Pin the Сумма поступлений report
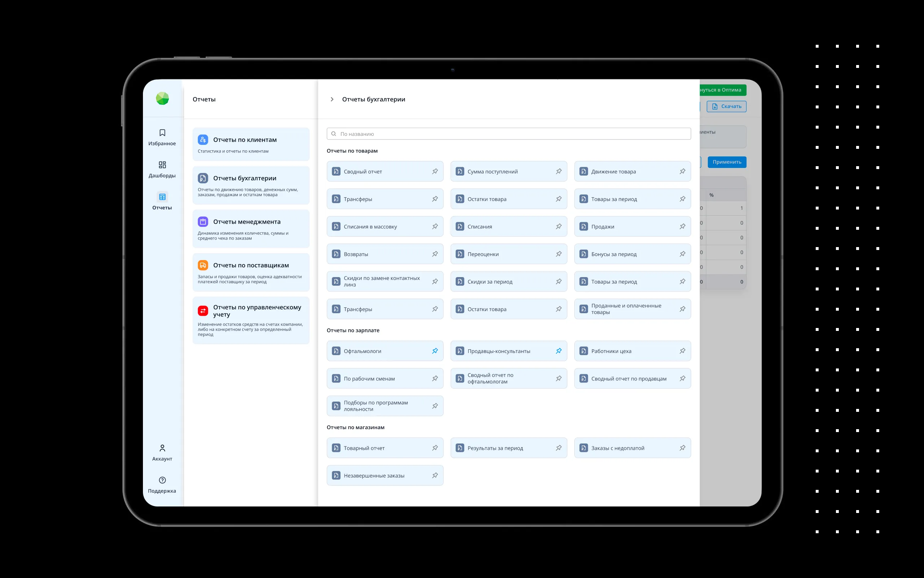924x578 pixels. [x=559, y=171]
